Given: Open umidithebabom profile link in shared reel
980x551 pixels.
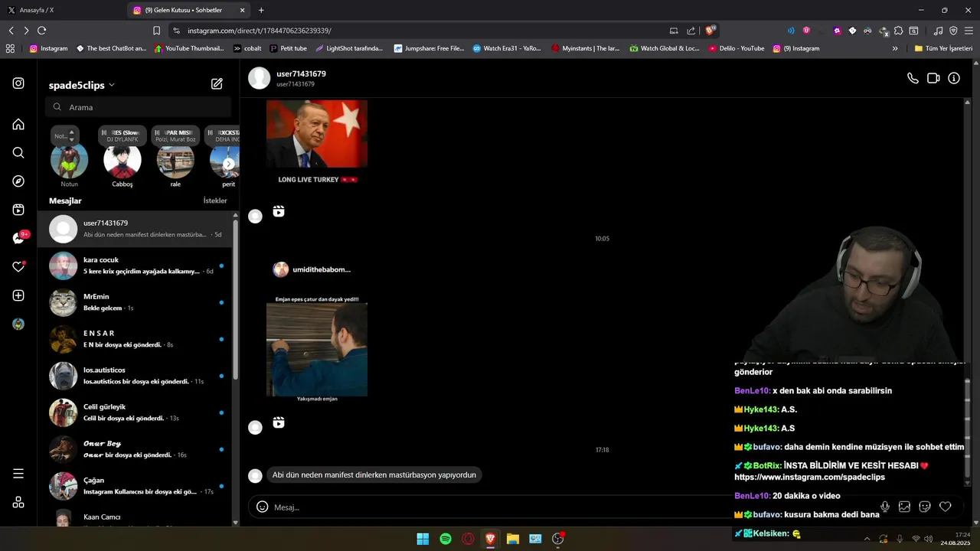Looking at the screenshot, I should click(322, 269).
